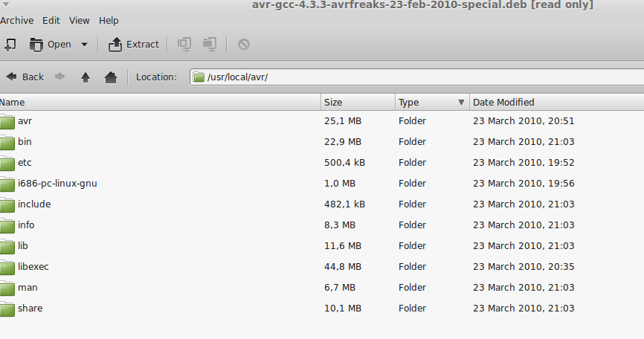This screenshot has width=644, height=339.
Task: Open an archive with the Open button
Action: point(50,45)
